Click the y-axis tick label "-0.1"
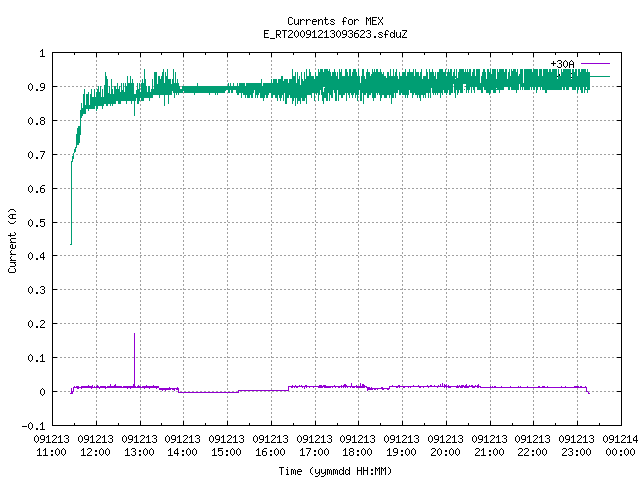 click(33, 426)
